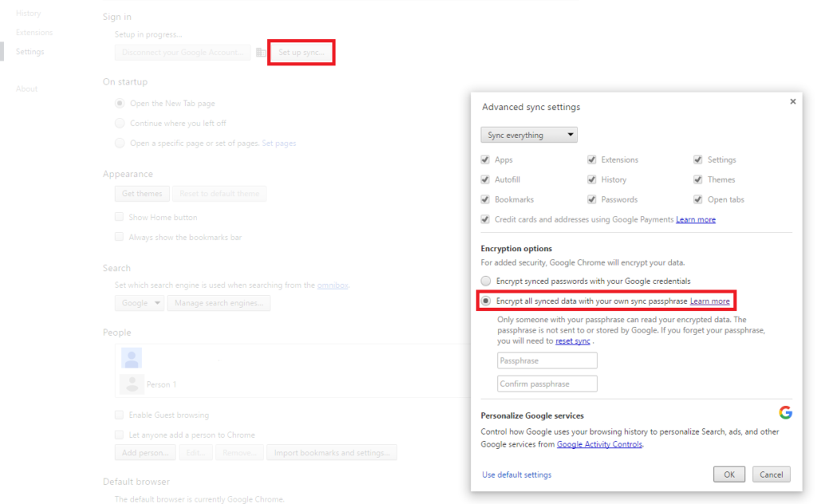Uncheck the Extensions sync checkbox
This screenshot has width=817, height=504.
point(591,159)
